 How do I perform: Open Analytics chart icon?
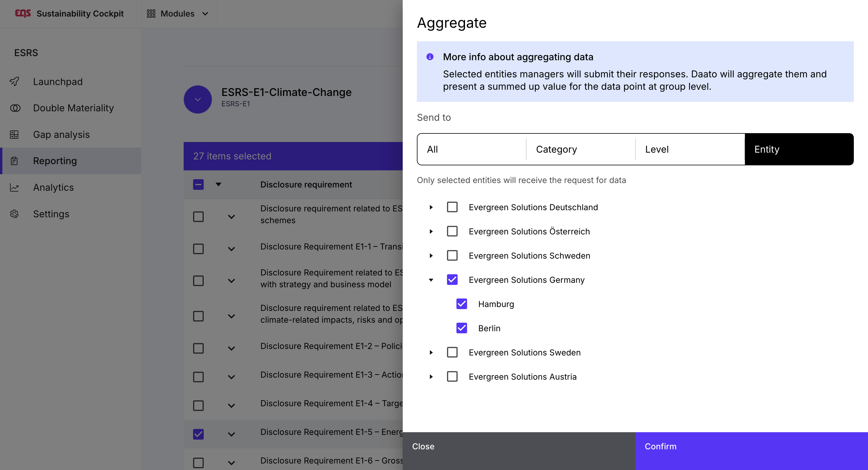14,187
